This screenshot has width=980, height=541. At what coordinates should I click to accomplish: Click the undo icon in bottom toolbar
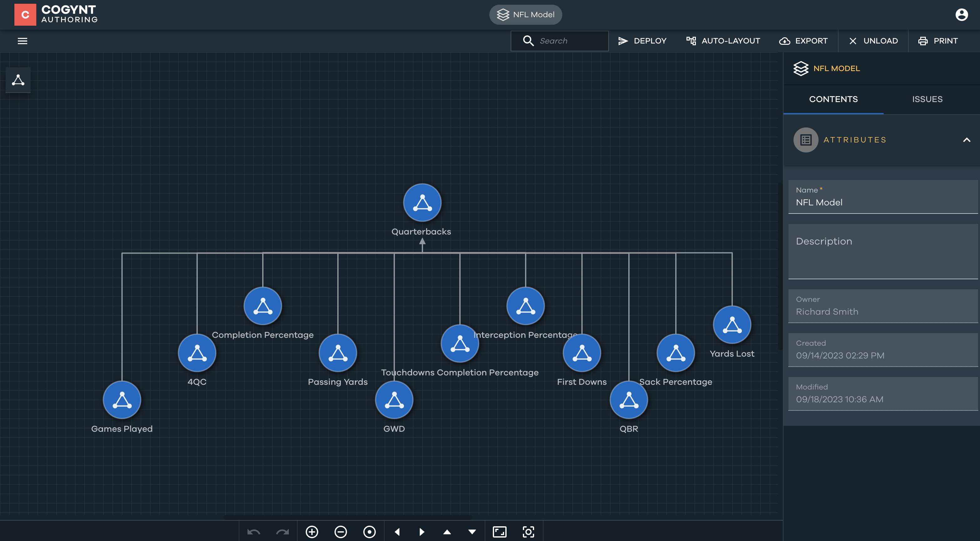(x=254, y=532)
